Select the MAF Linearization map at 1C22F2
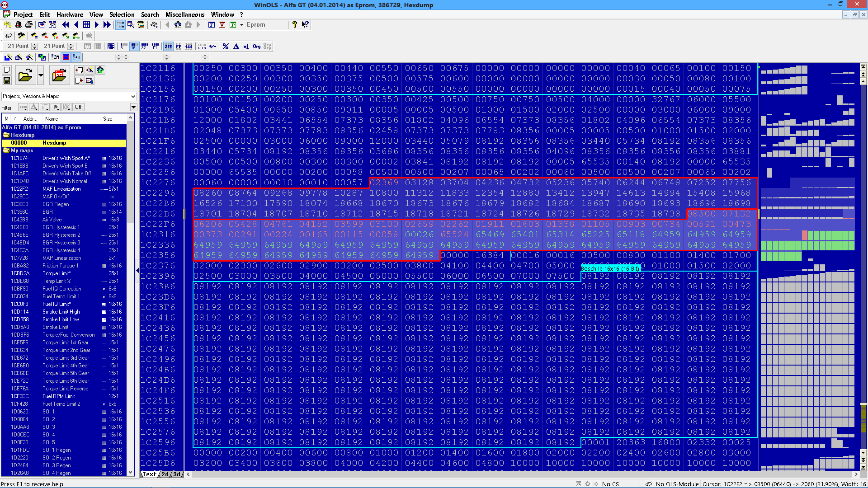The width and height of the screenshot is (868, 488). point(63,189)
